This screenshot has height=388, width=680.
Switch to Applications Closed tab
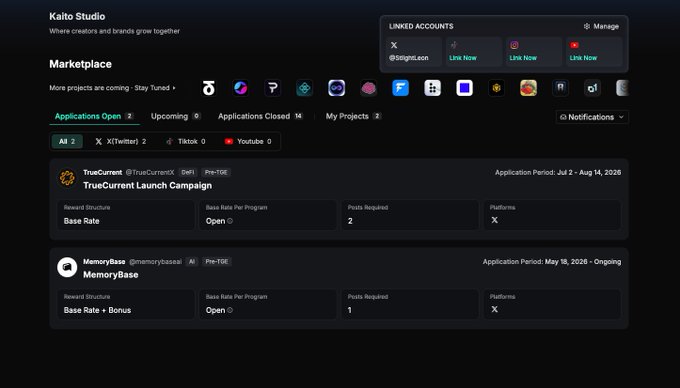point(260,116)
